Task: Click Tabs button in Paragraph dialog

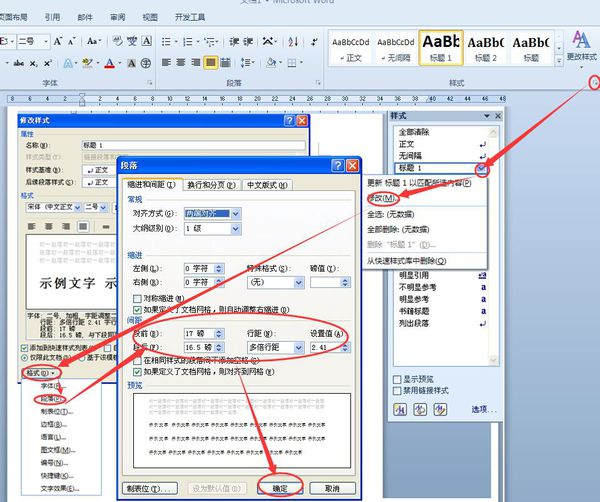Action: click(150, 488)
